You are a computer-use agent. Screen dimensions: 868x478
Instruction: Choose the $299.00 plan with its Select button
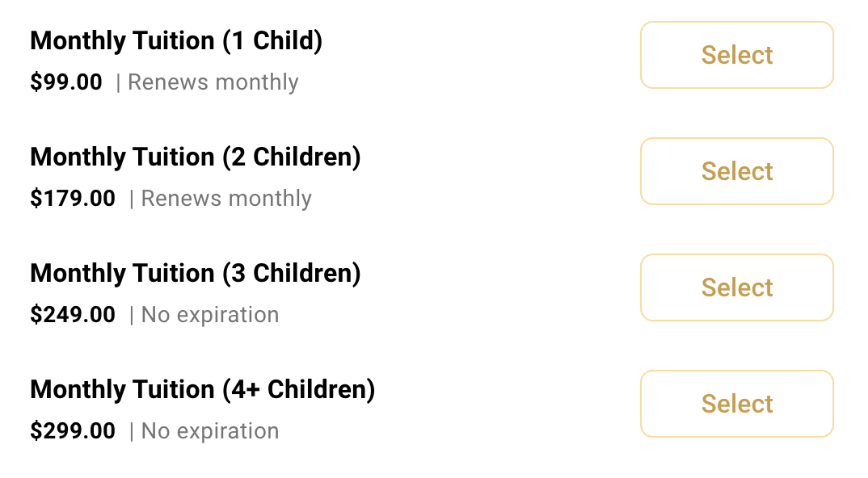pyautogui.click(x=737, y=404)
